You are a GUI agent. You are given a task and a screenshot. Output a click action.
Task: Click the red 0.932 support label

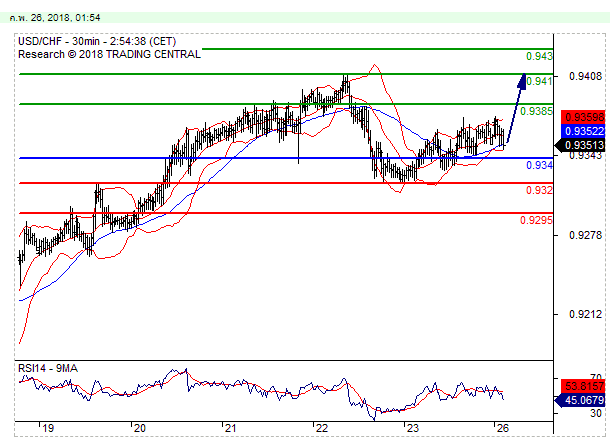(539, 190)
